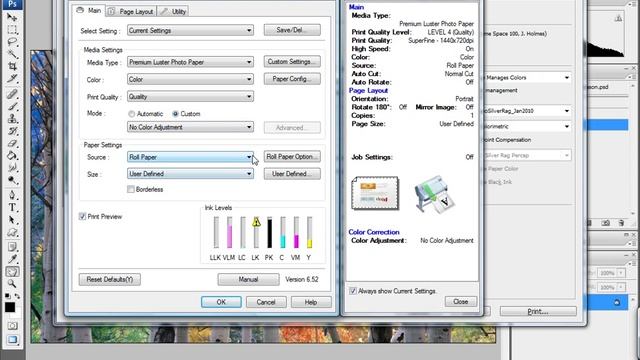Screen dimensions: 640x360
Task: Select the Zoom magnifier tool
Action: click(12, 284)
